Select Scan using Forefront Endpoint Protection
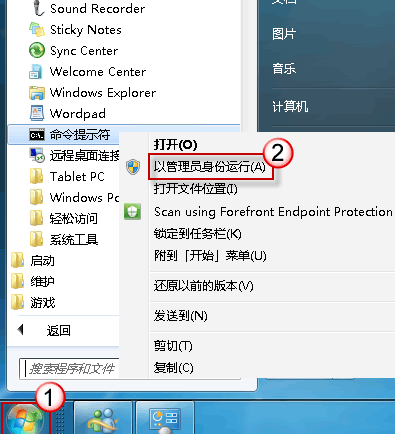Screen dimensions: 395x434 [273, 212]
